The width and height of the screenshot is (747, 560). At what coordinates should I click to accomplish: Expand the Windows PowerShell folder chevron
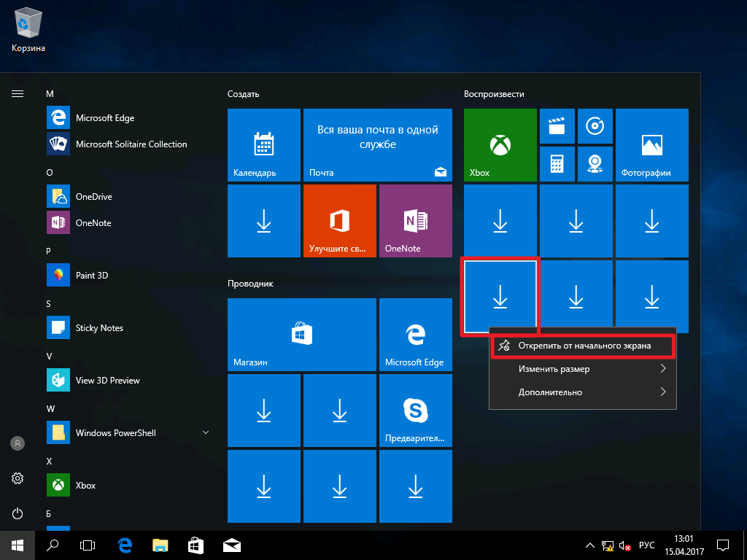coord(206,432)
